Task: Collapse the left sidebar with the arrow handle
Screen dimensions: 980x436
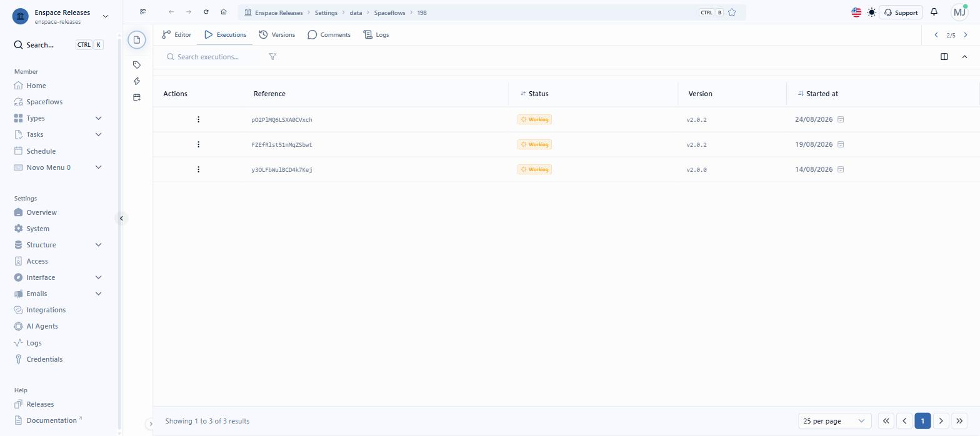Action: 121,218
